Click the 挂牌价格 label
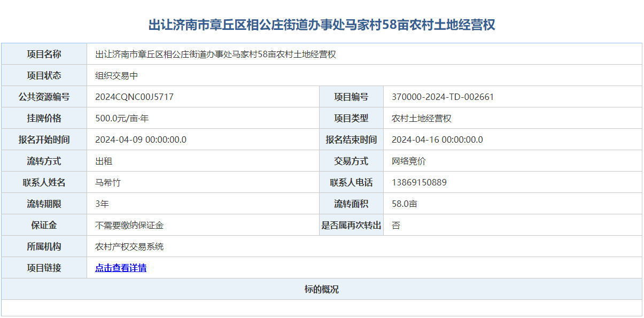Screen dimensions: 644x318 44,118
